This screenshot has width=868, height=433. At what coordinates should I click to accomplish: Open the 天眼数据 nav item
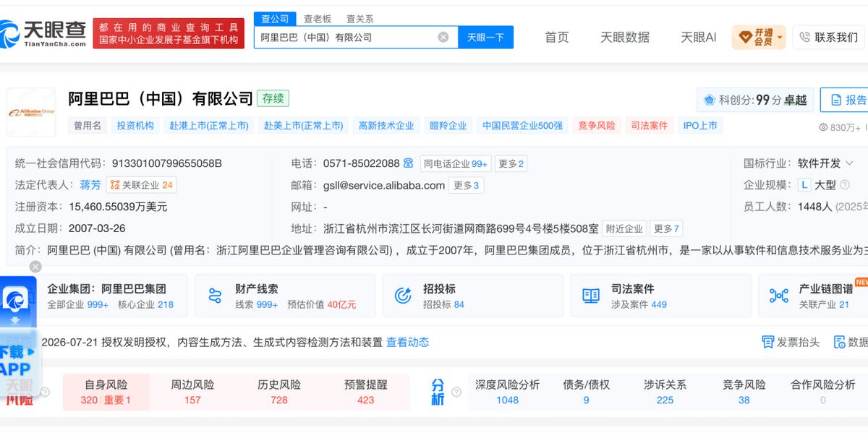(x=625, y=37)
